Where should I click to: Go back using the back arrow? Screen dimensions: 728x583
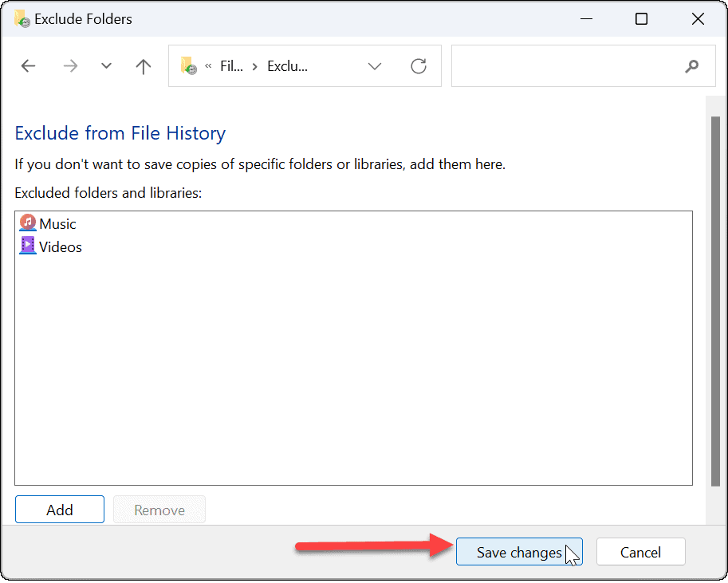click(x=28, y=66)
